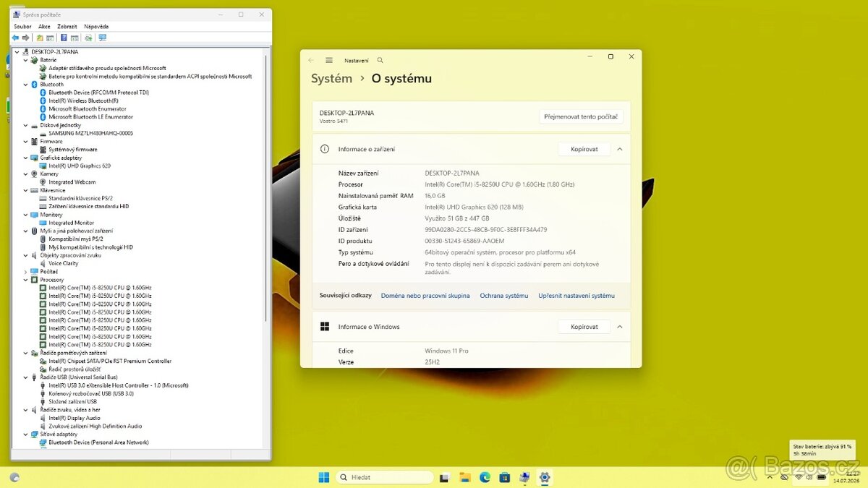The image size is (868, 488).
Task: Click the Wi-Fi icon in system tray
Action: pyautogui.click(x=799, y=477)
